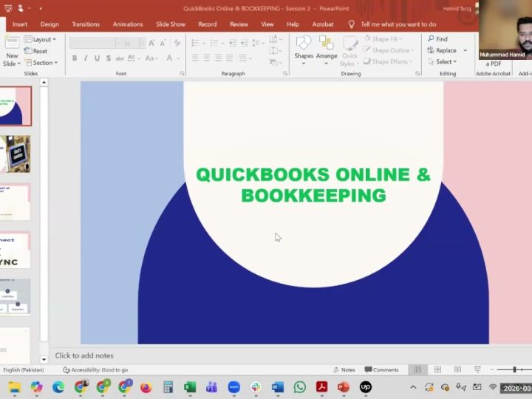Click the Replace button

446,50
